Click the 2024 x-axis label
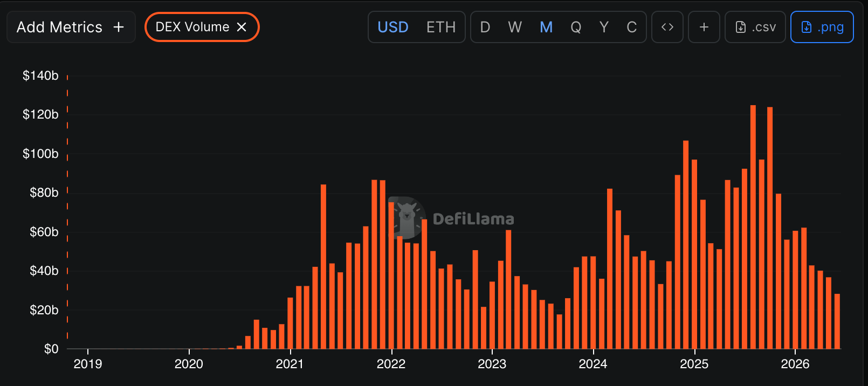Image resolution: width=868 pixels, height=386 pixels. (593, 364)
